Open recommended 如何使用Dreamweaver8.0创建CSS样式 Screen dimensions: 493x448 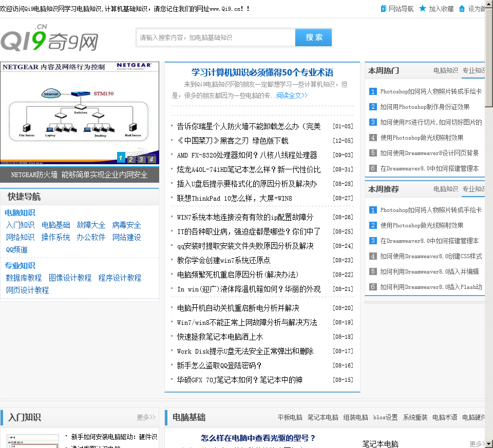pos(431,256)
